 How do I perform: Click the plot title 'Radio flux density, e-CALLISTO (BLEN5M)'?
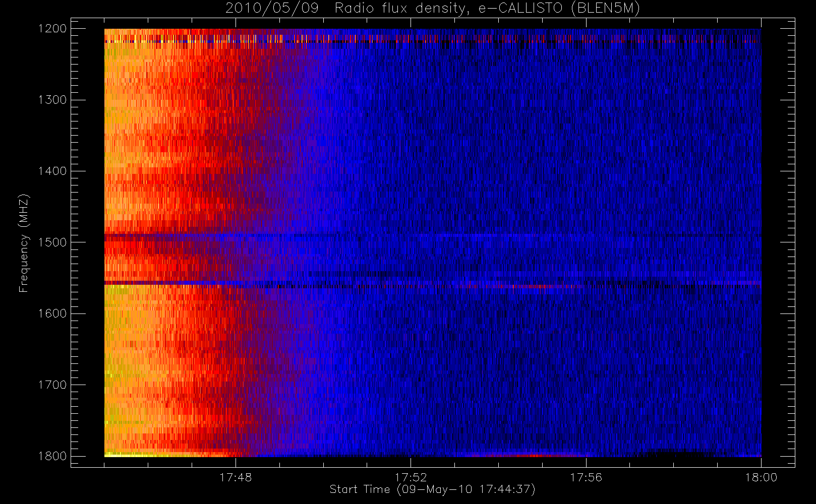point(488,9)
